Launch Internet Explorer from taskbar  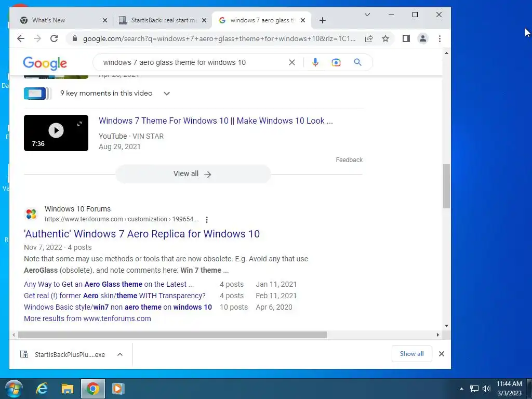coord(42,389)
